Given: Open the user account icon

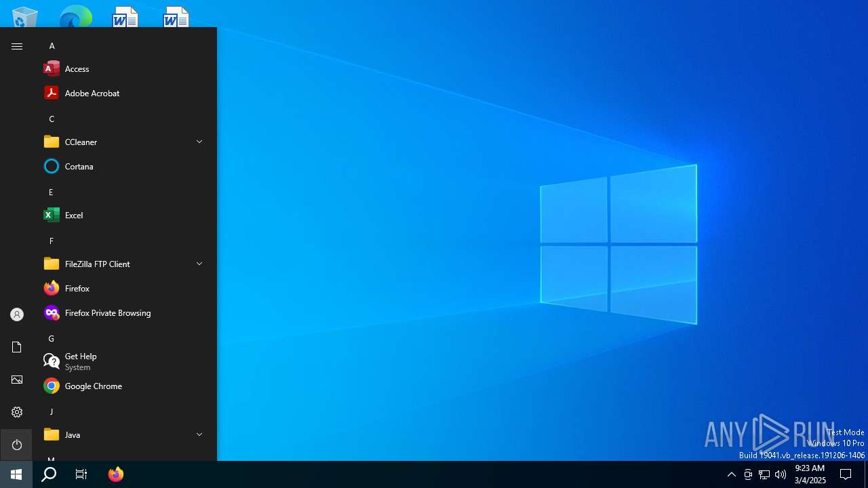Looking at the screenshot, I should [17, 314].
